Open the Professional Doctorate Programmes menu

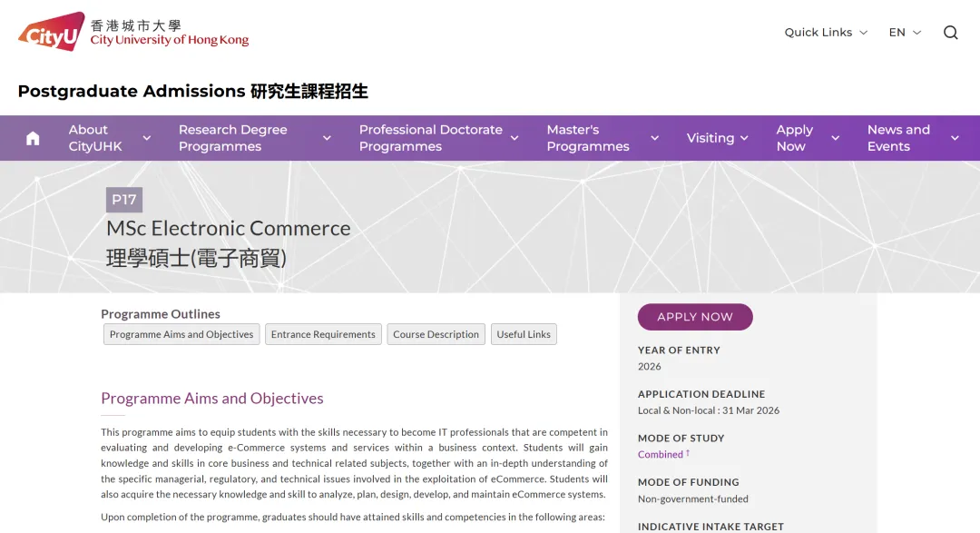(x=515, y=138)
